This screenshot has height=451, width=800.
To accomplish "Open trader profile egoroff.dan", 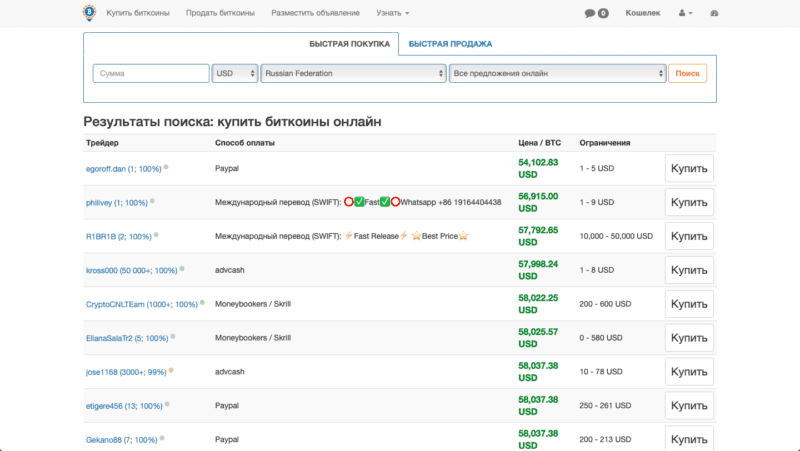I will [123, 169].
